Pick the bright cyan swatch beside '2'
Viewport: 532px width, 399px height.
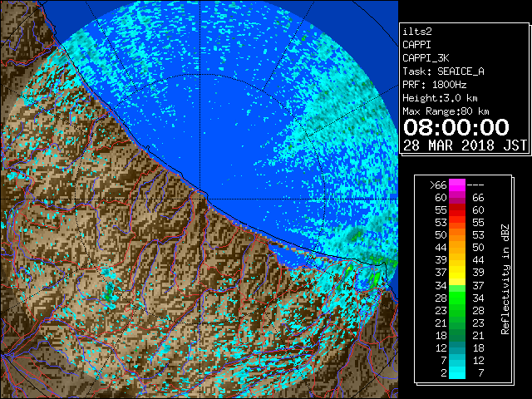[x=457, y=373]
